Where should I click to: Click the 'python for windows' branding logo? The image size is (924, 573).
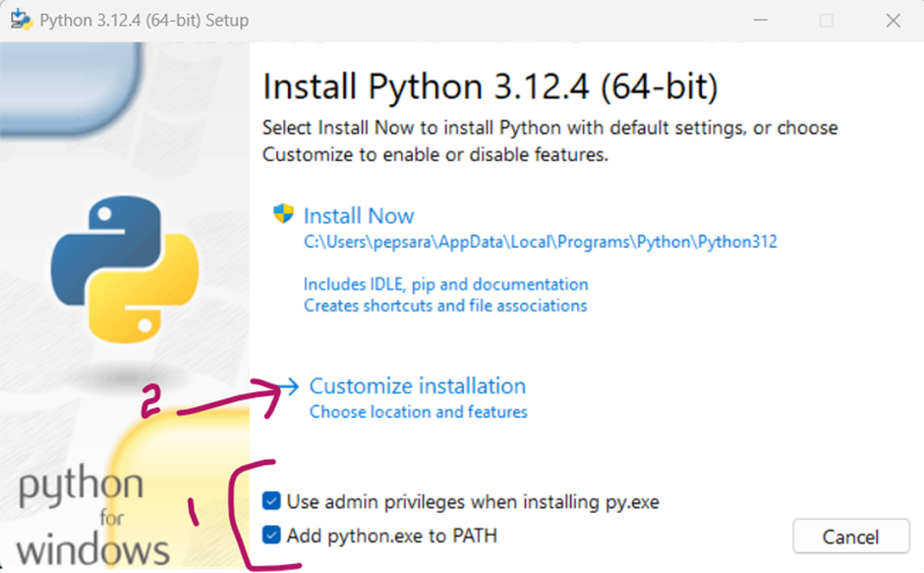pos(94,516)
